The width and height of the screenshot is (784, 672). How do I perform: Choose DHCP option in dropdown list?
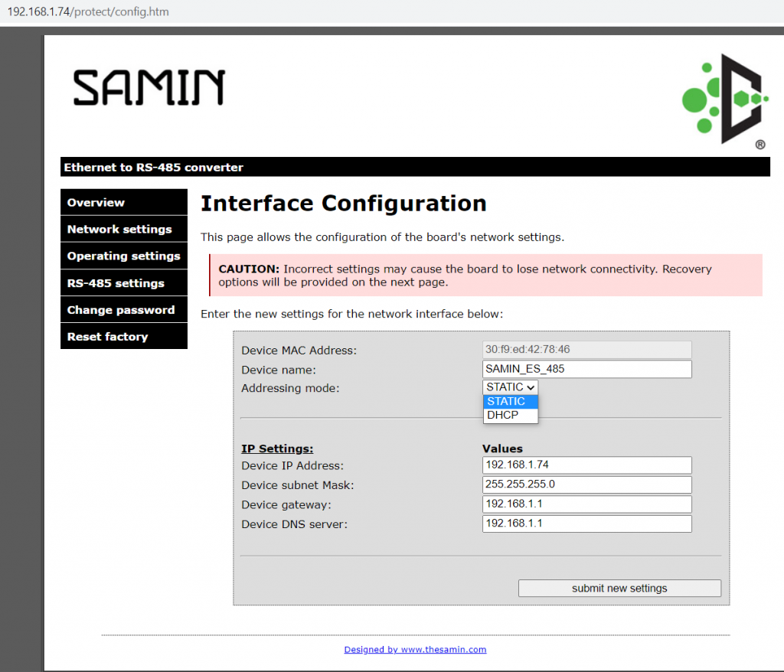coord(510,415)
